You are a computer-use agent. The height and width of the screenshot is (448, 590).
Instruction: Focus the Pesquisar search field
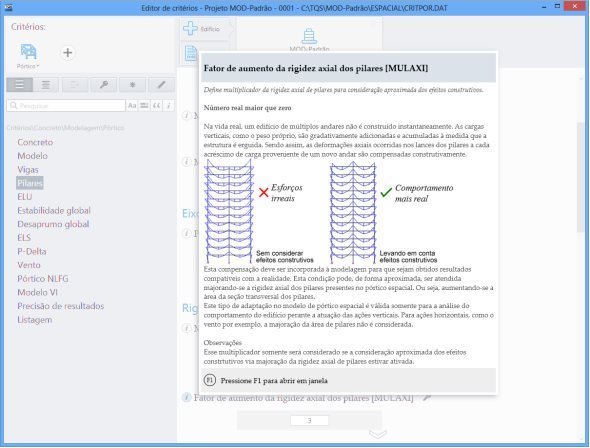[x=66, y=106]
